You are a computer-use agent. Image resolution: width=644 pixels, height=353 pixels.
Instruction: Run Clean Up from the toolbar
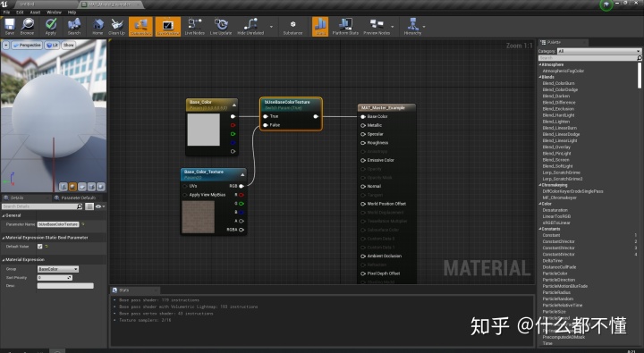tap(116, 26)
